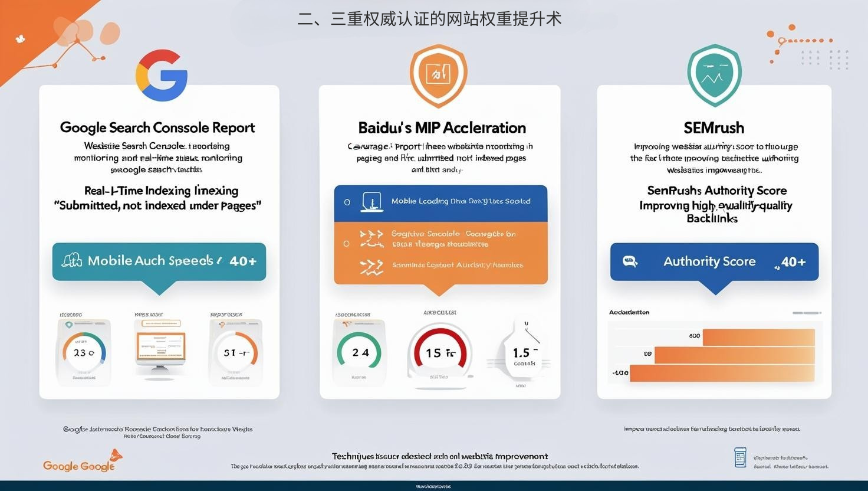Click the 23 gauge in Google card
Image resolution: width=868 pixels, height=491 pixels.
tap(84, 353)
